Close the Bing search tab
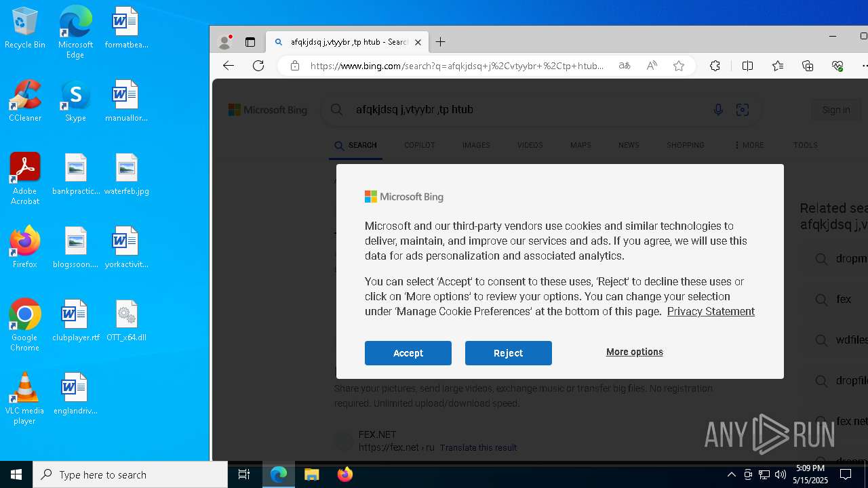Screen dimensions: 868x488 [418, 42]
